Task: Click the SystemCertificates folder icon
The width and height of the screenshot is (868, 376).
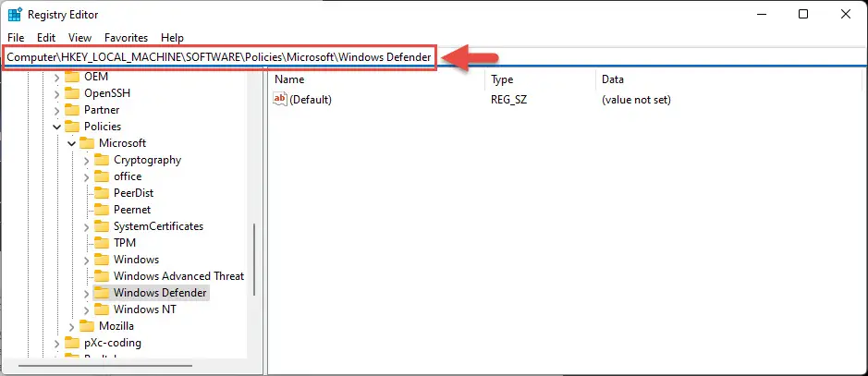Action: click(102, 225)
